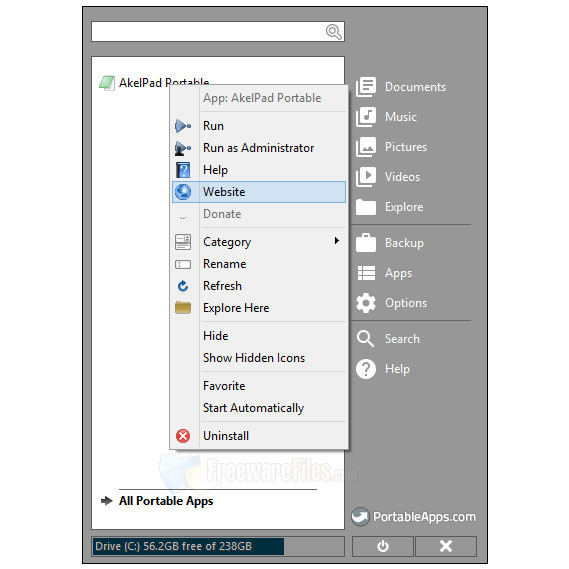569x569 pixels.
Task: Click the Documents sidebar icon
Action: [x=366, y=87]
